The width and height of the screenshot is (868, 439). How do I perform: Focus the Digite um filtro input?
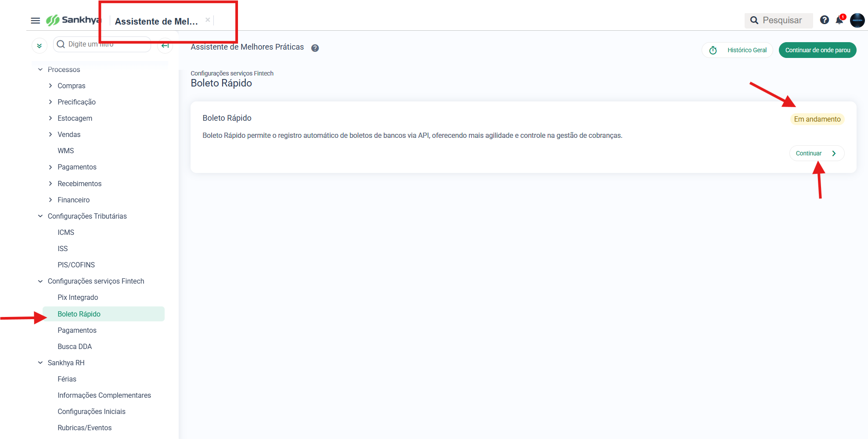click(102, 44)
